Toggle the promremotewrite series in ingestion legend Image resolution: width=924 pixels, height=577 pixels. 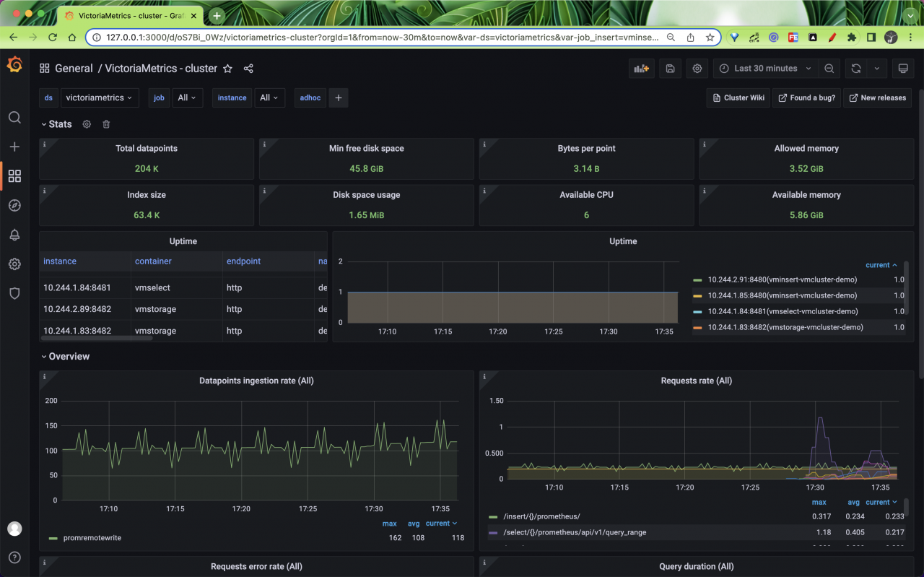(x=91, y=537)
